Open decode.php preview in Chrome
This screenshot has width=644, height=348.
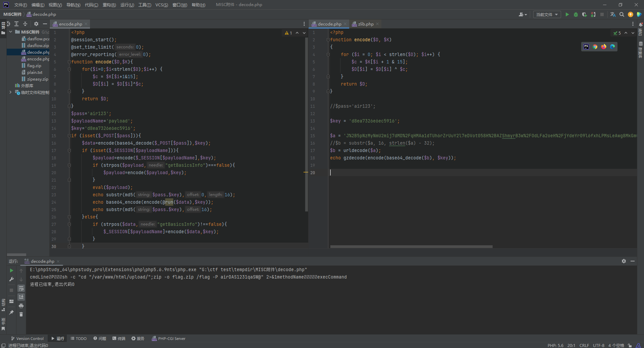(595, 47)
